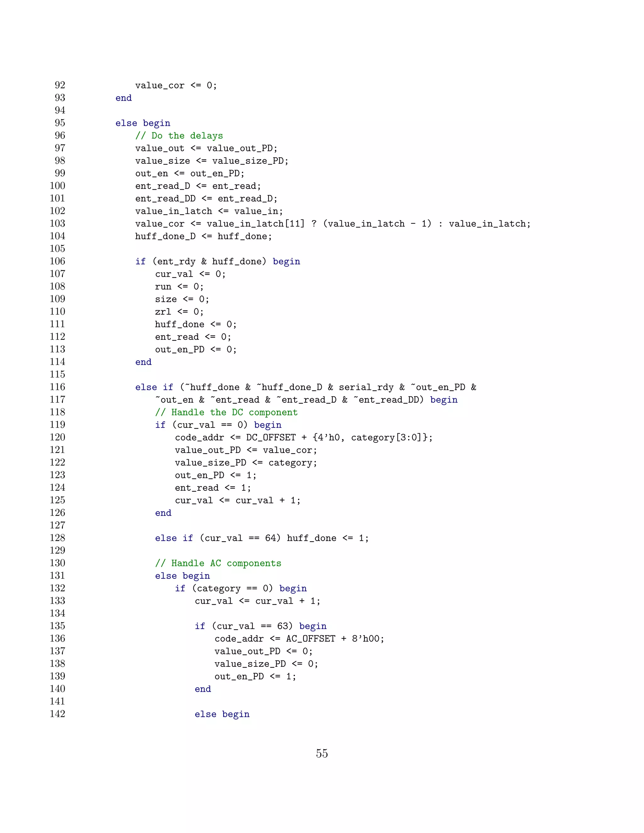Image resolution: width=644 pixels, height=833 pixels.
Task: Click "value_size_PD <= category;" statement
Action: (246, 463)
